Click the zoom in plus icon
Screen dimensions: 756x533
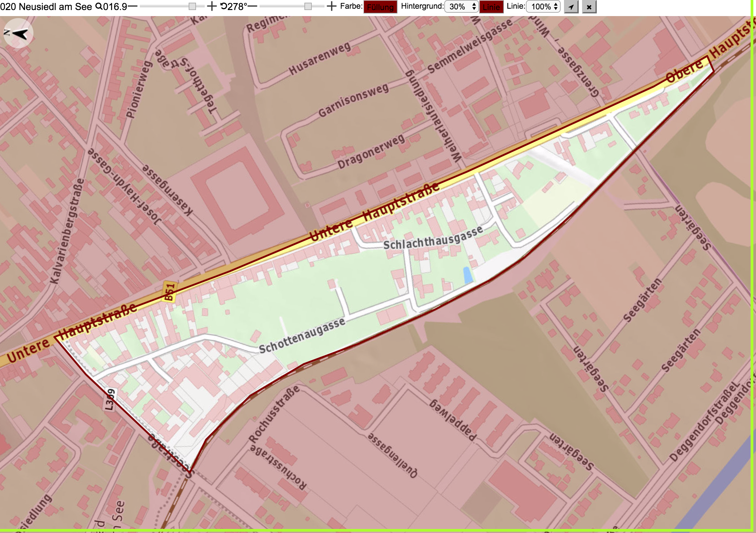click(211, 6)
